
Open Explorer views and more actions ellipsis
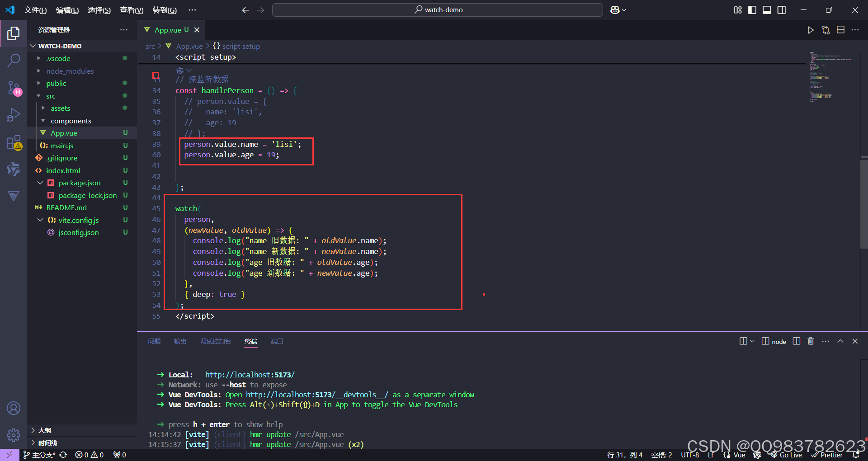[123, 30]
